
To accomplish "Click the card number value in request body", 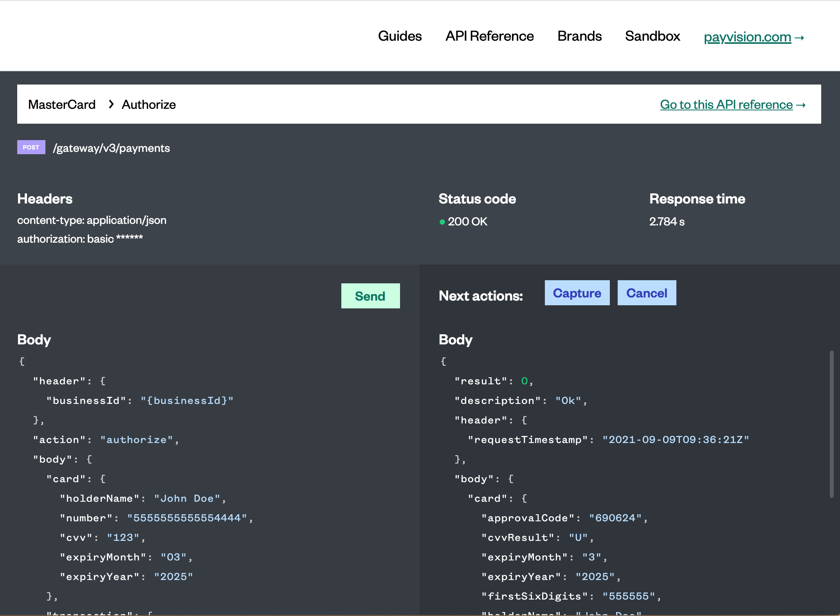I will point(187,518).
